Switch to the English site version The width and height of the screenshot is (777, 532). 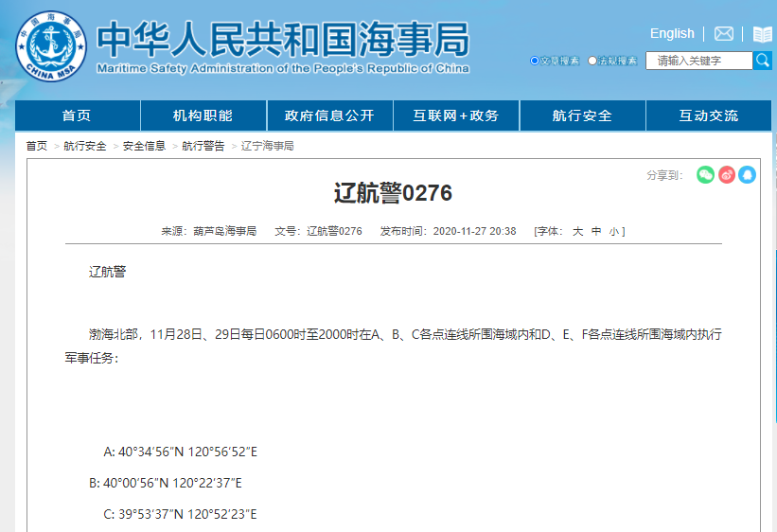[x=672, y=34]
